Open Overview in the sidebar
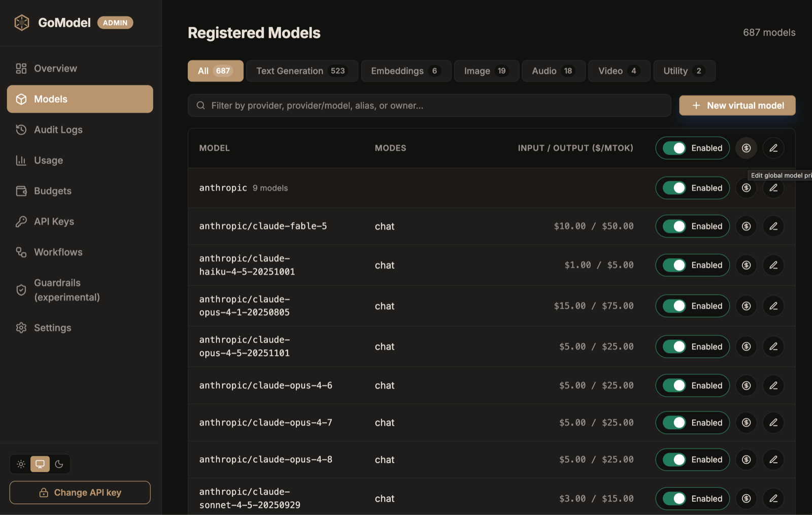Screen dimensions: 812x515 point(80,69)
